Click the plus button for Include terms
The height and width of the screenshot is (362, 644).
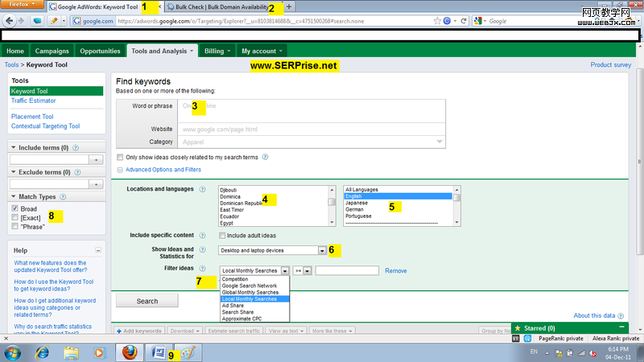pyautogui.click(x=97, y=161)
